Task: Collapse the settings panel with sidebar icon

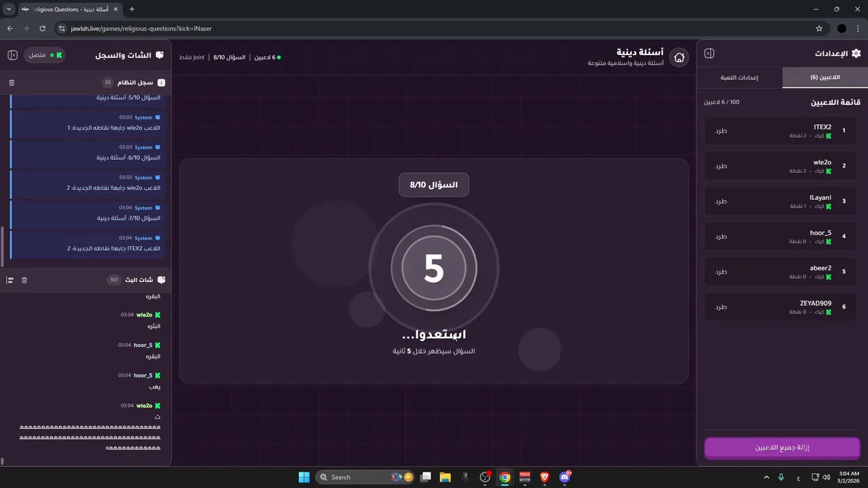Action: (x=709, y=54)
